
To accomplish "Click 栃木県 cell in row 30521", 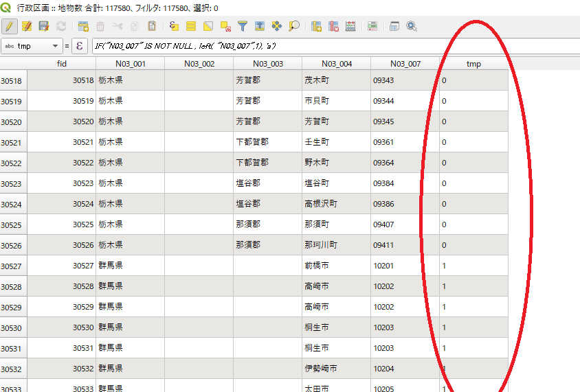I will (x=130, y=142).
